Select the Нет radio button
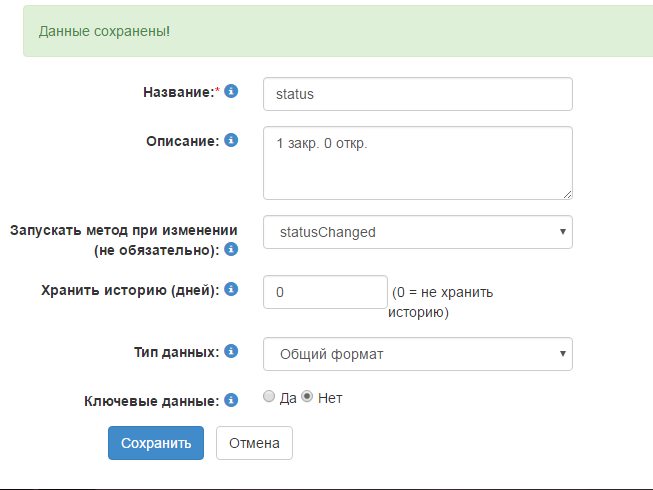 tap(308, 397)
